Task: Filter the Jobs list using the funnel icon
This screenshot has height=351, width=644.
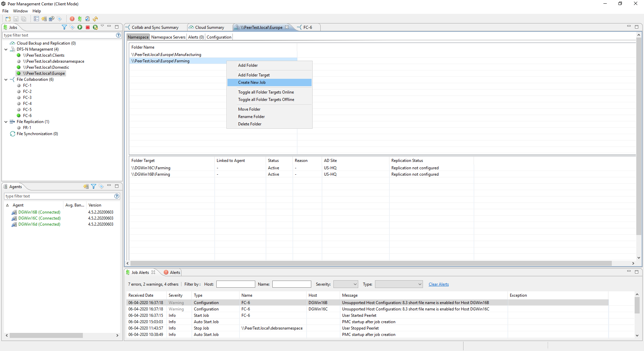Action: click(64, 27)
